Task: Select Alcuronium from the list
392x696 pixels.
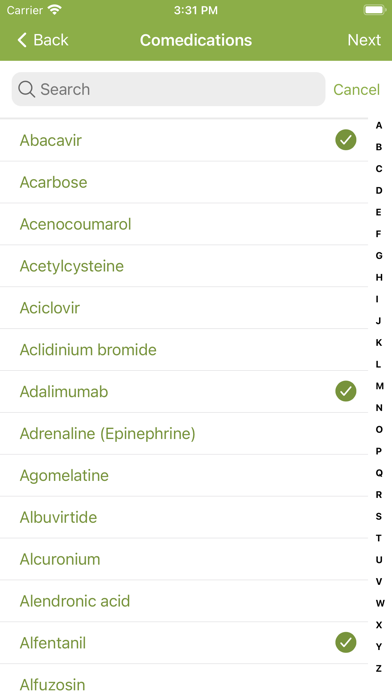Action: click(184, 559)
